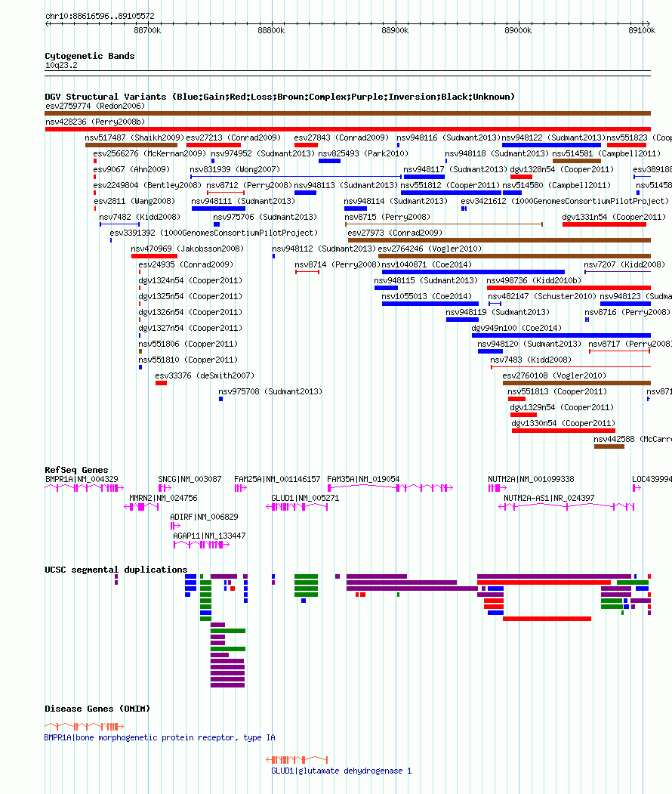Open SNCG|NM_003087 gene entry

click(x=190, y=479)
